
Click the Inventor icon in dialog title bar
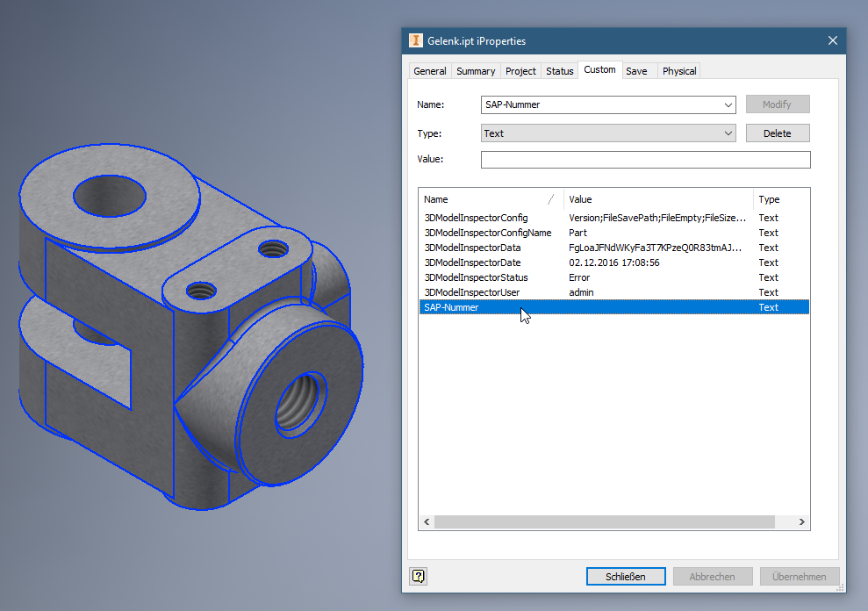click(x=415, y=40)
